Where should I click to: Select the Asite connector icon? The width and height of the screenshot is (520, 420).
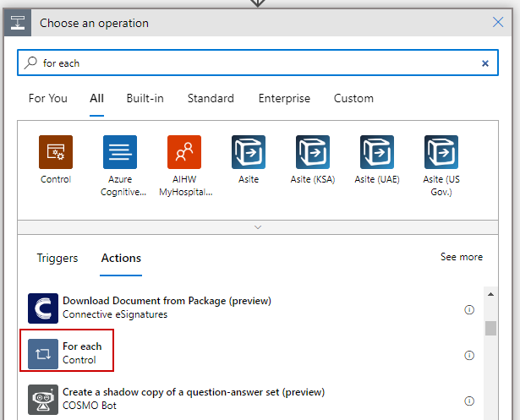pyautogui.click(x=249, y=153)
